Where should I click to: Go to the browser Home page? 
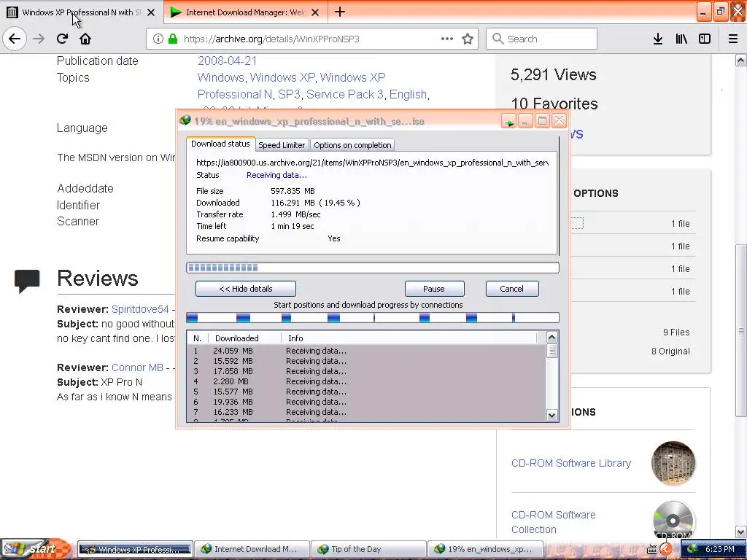click(x=85, y=39)
